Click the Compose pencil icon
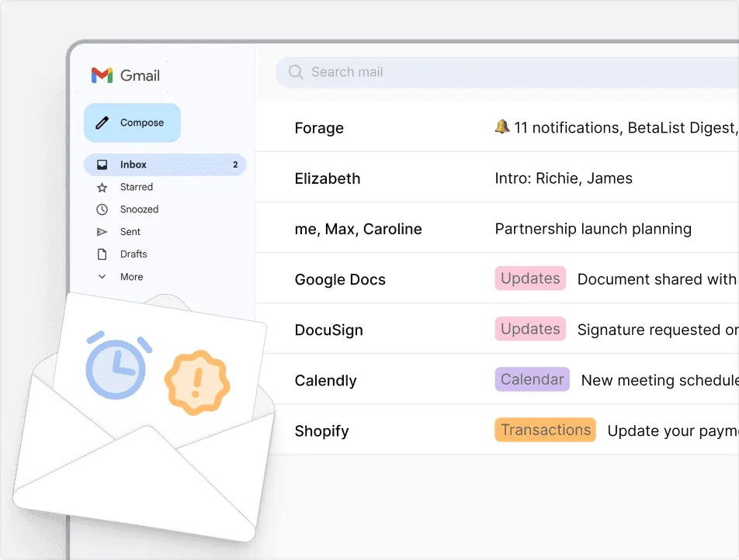This screenshot has width=739, height=560. click(x=102, y=123)
